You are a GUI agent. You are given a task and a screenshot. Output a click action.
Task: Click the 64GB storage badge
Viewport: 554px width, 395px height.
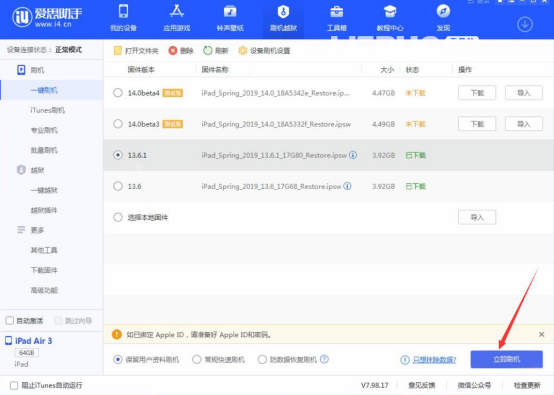point(26,353)
